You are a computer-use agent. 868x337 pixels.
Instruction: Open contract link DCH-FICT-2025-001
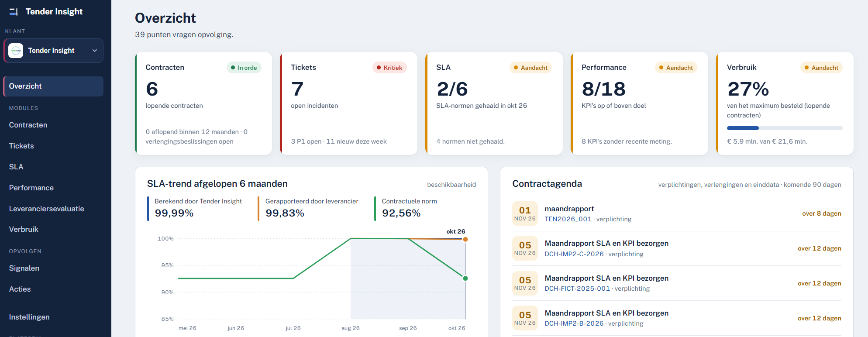pyautogui.click(x=577, y=289)
